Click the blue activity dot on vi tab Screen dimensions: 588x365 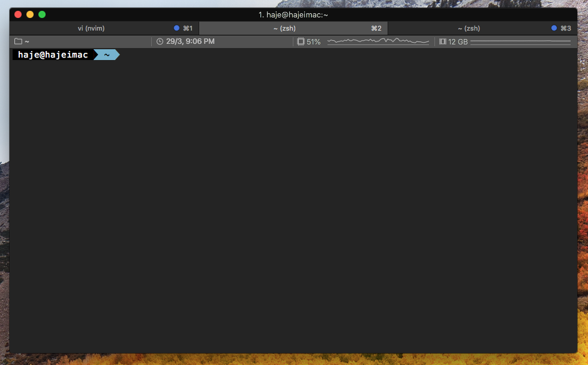[x=176, y=28]
